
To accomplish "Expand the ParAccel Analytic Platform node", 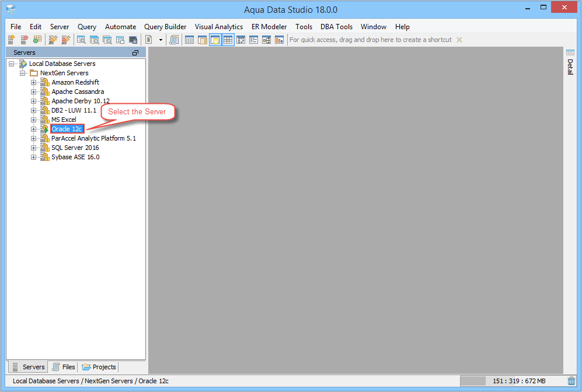I will pyautogui.click(x=33, y=138).
